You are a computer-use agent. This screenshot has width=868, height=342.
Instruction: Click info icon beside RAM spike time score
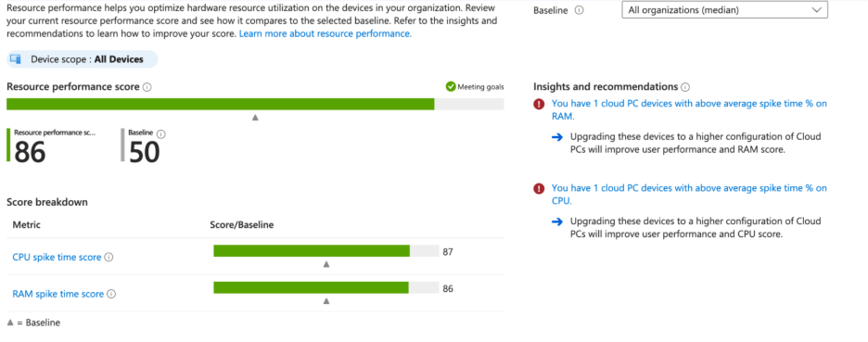[x=111, y=295]
